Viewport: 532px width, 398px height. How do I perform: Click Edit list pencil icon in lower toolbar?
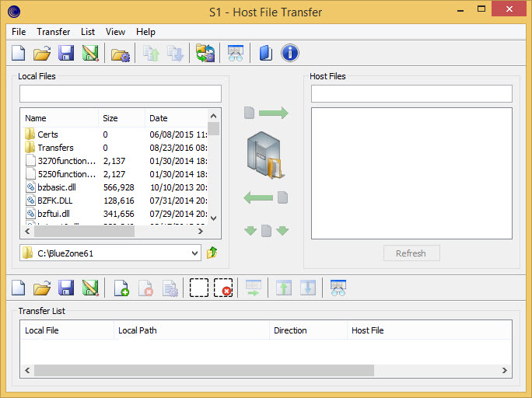(90, 288)
